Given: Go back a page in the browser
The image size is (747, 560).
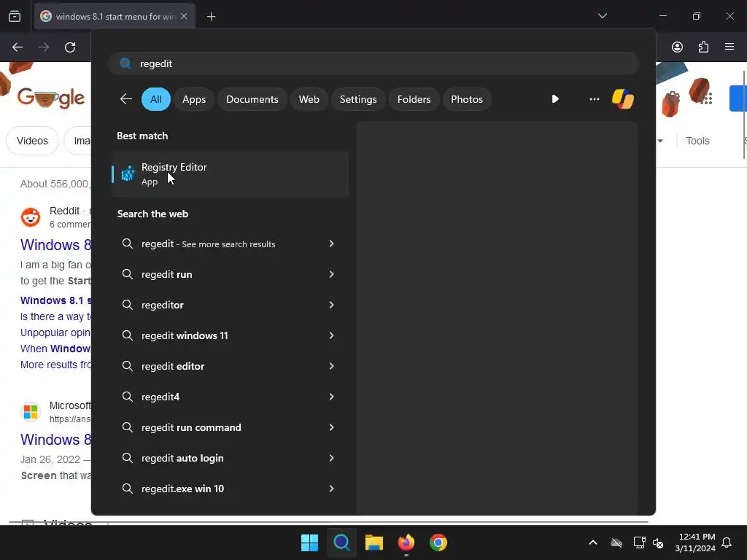Looking at the screenshot, I should tap(18, 47).
